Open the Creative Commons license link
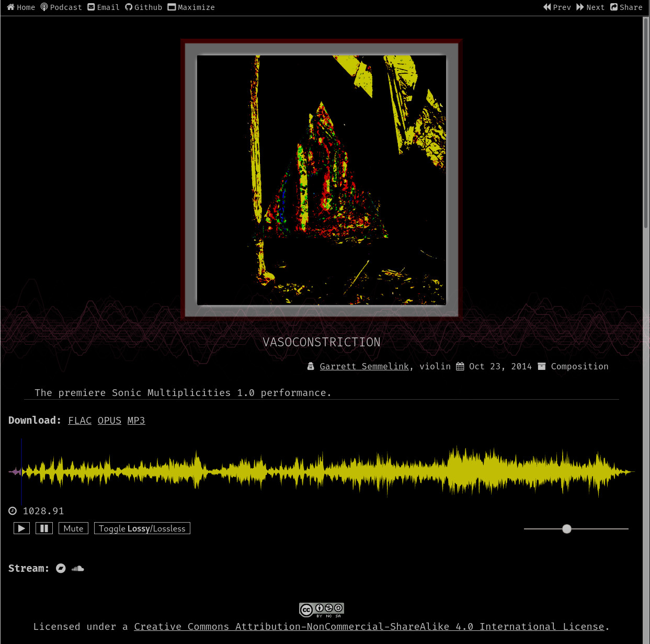650x644 pixels. click(x=369, y=627)
